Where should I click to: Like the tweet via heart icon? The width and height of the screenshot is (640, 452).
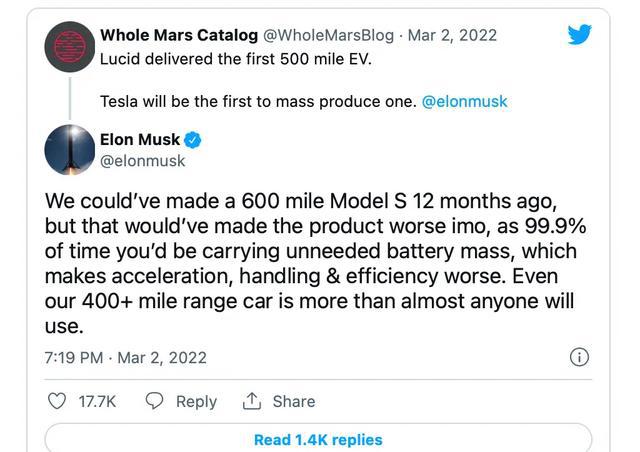(x=57, y=401)
